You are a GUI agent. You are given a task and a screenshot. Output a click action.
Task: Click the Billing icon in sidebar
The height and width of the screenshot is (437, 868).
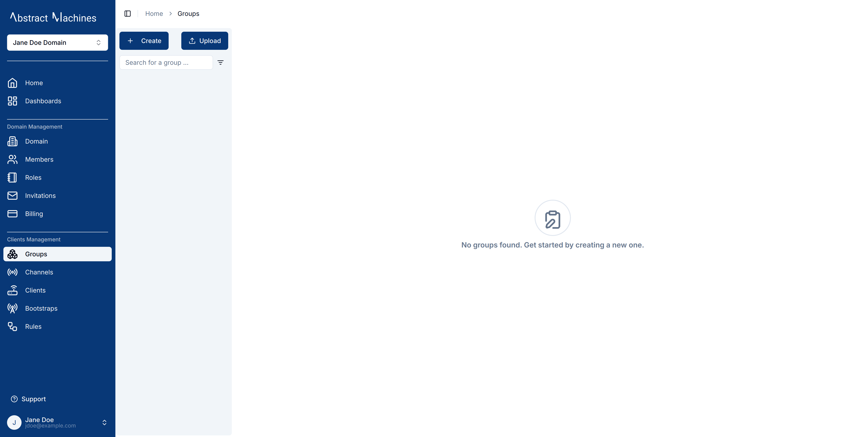[x=12, y=214]
